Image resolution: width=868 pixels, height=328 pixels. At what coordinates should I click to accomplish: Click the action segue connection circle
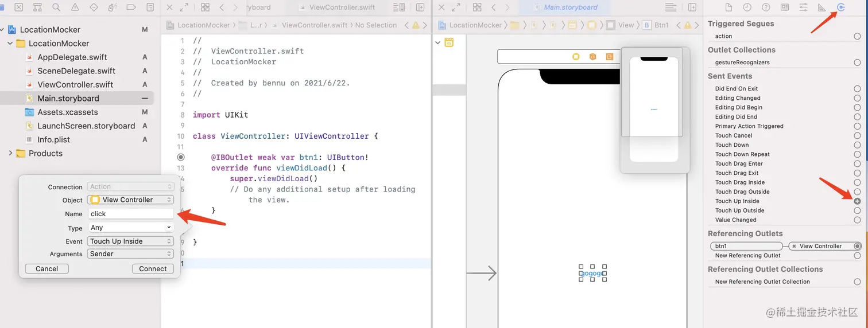pyautogui.click(x=857, y=36)
